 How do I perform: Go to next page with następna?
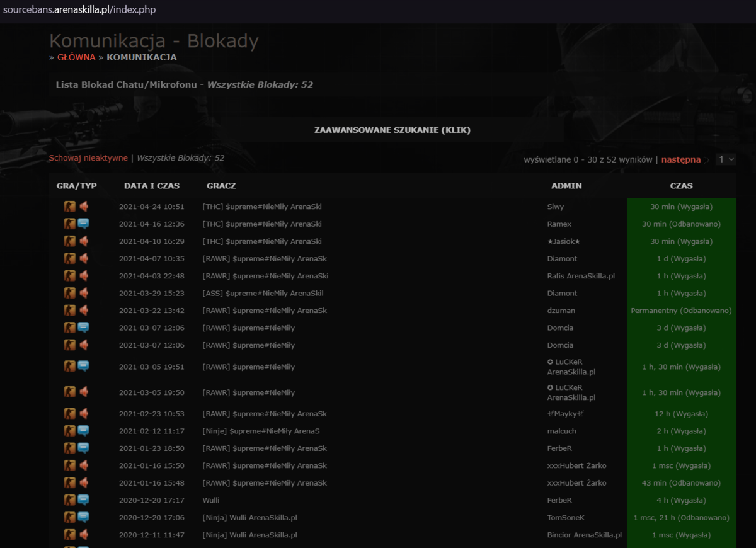(x=681, y=160)
